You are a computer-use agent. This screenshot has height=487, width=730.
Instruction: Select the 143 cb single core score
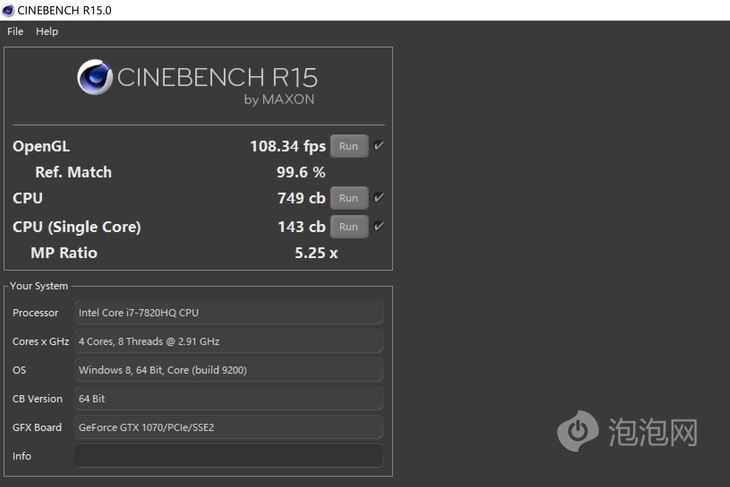pos(301,227)
